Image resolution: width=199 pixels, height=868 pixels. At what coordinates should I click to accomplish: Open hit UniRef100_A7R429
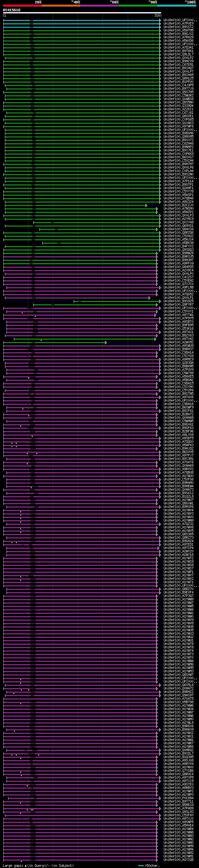pos(178,37)
